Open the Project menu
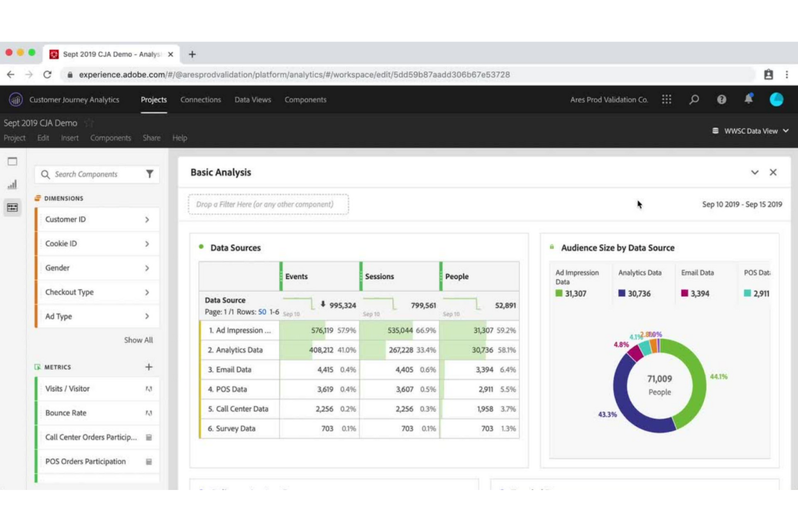798x532 pixels. click(x=15, y=138)
